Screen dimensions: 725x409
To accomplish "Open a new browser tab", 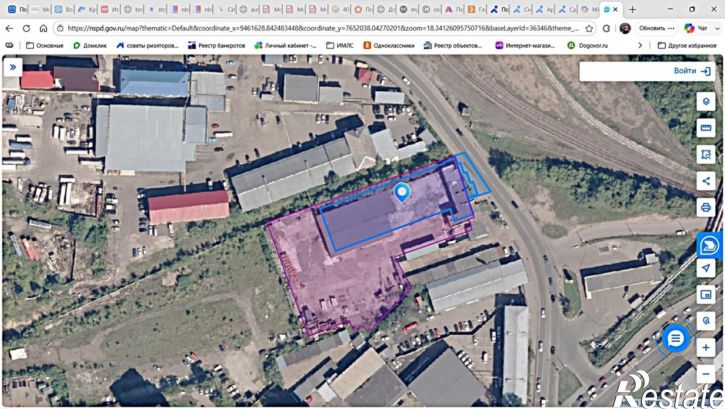I will pos(632,9).
